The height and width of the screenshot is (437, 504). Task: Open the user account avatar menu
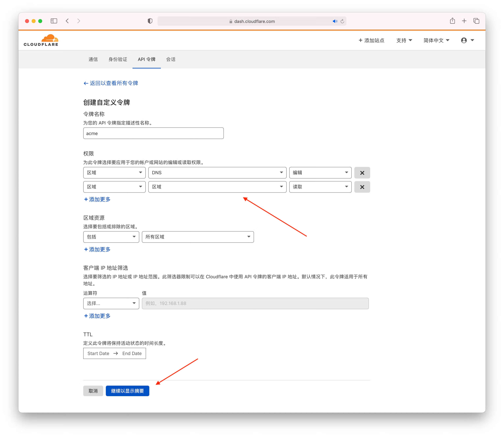pos(467,40)
